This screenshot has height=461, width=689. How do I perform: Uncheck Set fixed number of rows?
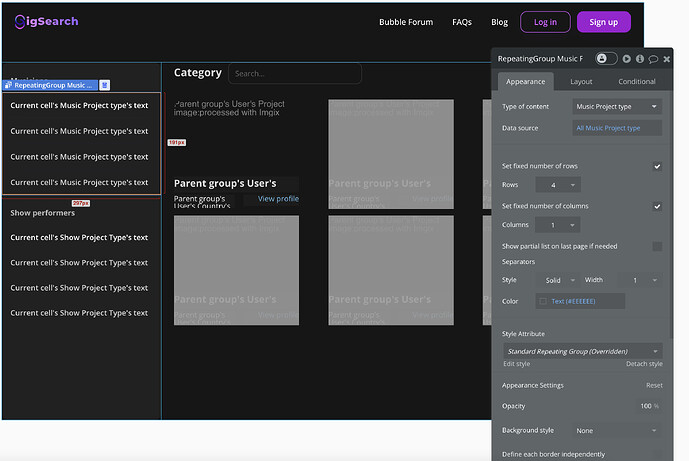tap(657, 166)
